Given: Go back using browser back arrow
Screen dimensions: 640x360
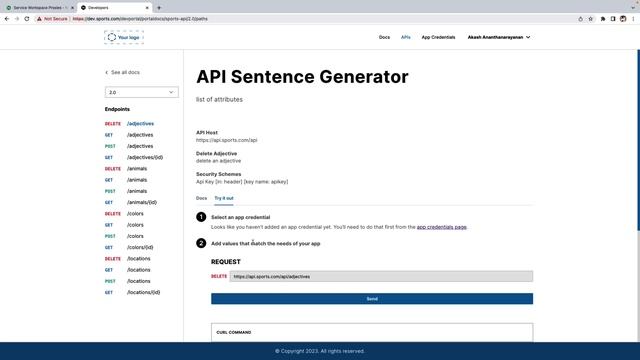Looking at the screenshot, I should click(7, 19).
